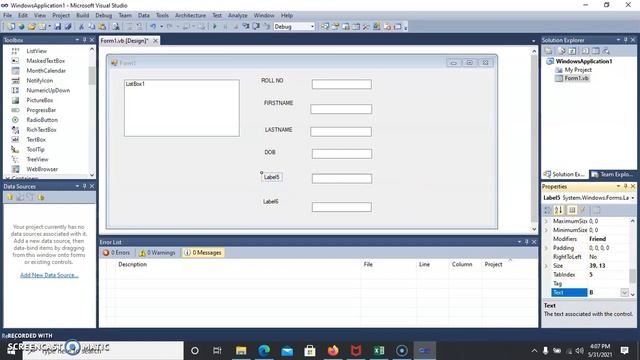Switch to the Team Explorer tab

pyautogui.click(x=612, y=174)
